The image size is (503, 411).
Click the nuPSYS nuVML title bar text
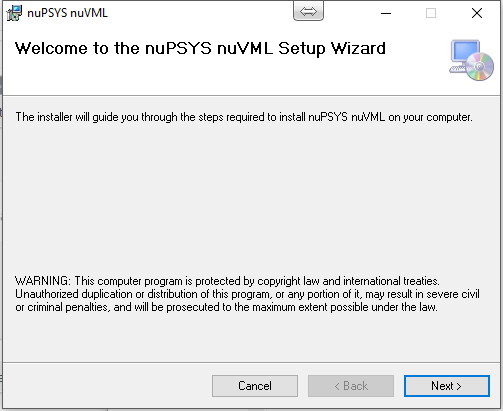point(67,13)
